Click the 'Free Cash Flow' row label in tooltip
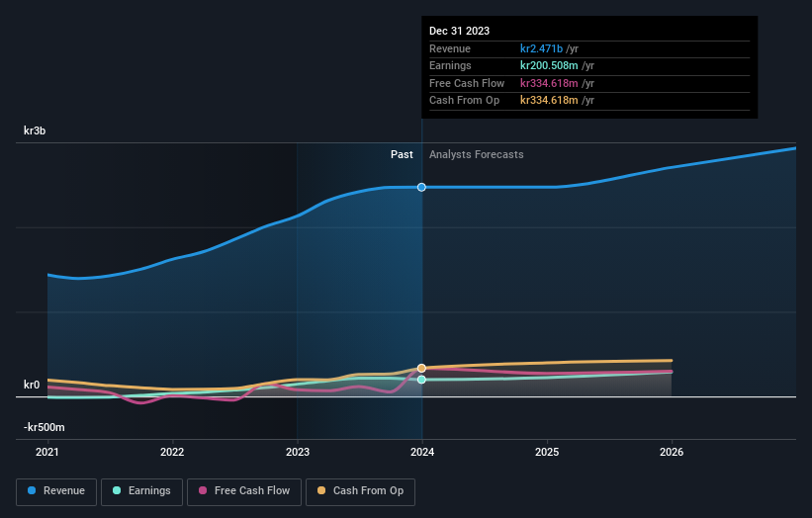 (467, 83)
